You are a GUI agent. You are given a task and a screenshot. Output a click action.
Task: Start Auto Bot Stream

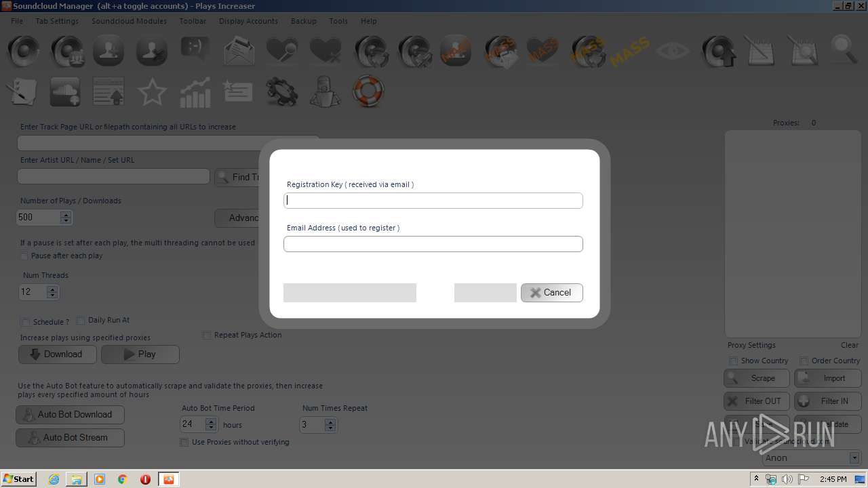(70, 438)
